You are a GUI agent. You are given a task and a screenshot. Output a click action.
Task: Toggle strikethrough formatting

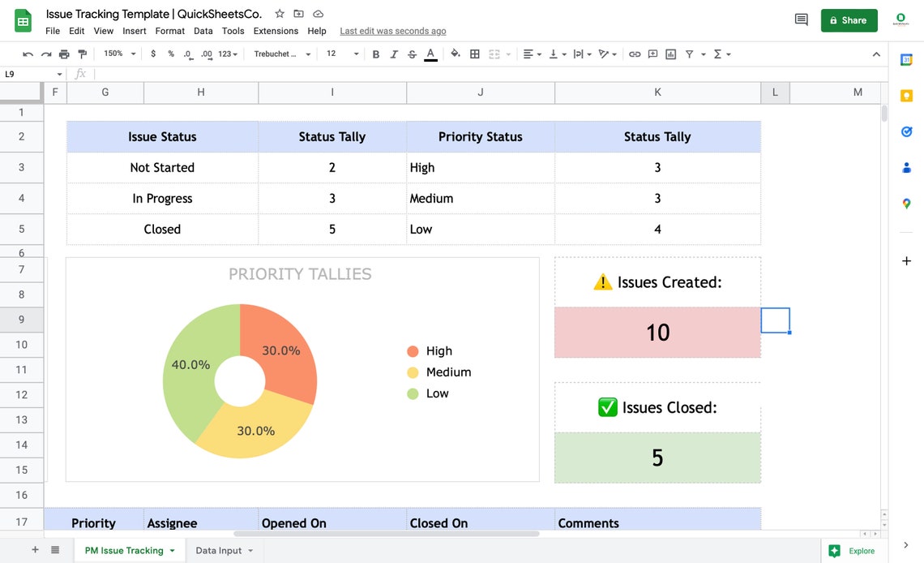(x=413, y=54)
